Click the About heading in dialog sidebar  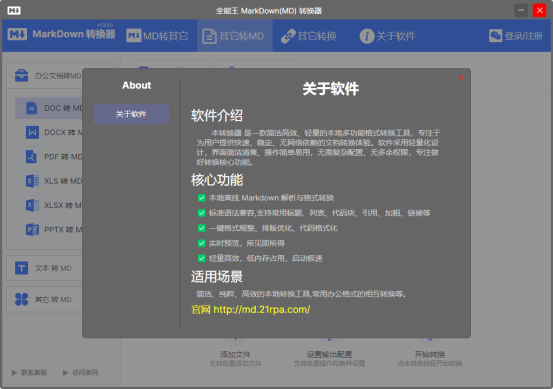[x=136, y=85]
